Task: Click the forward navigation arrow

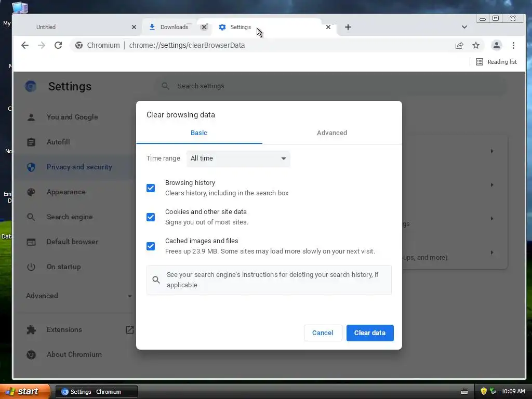Action: tap(42, 45)
